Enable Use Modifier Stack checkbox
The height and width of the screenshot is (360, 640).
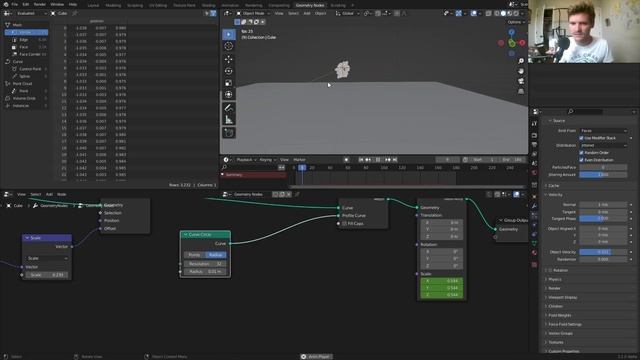[582, 138]
